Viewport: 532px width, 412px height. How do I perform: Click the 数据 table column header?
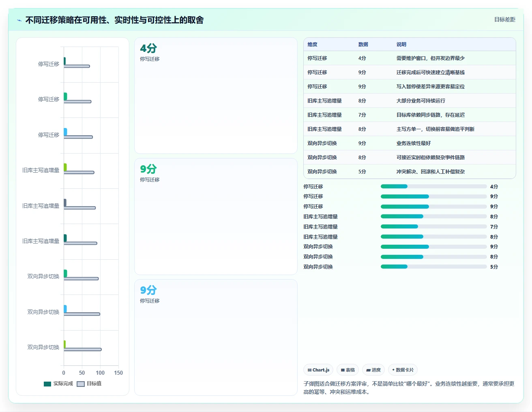pyautogui.click(x=363, y=45)
